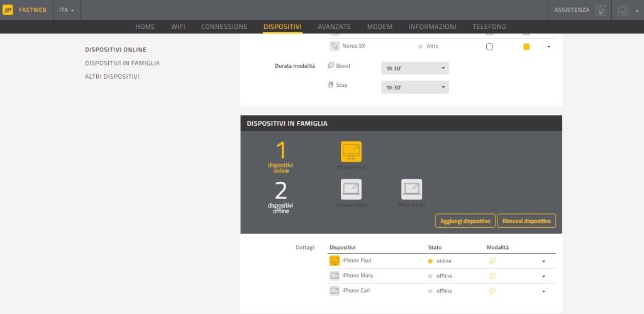This screenshot has height=314, width=644.
Task: Open the Assistenza support icon
Action: click(x=601, y=10)
